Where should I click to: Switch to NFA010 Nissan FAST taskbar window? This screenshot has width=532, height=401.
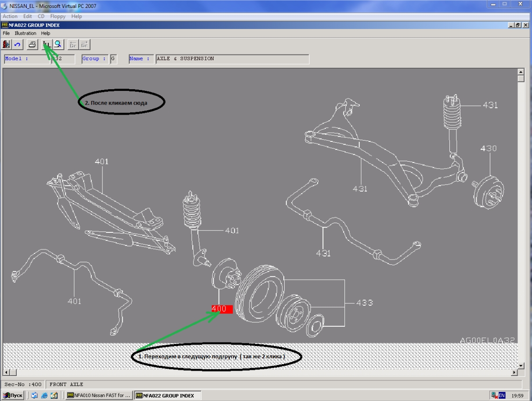point(99,395)
